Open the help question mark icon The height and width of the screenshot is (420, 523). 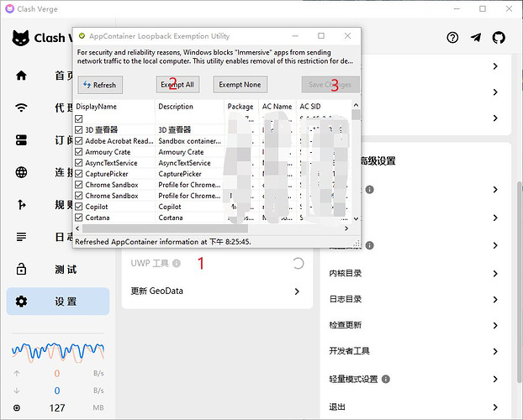[452, 38]
